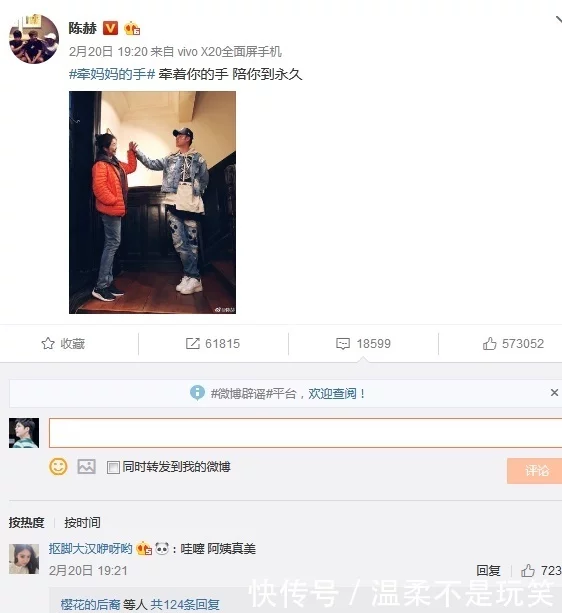Open the #牵妈妈的手# hashtag link

tap(112, 74)
